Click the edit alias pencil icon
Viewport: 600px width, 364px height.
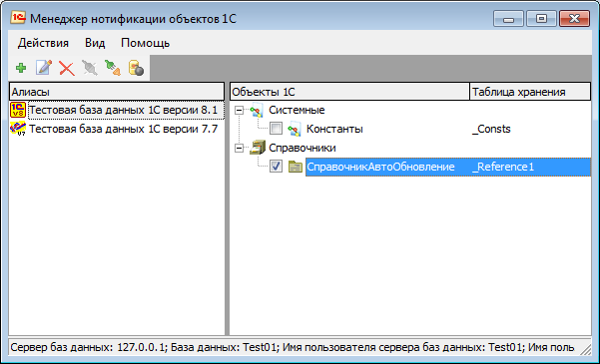coord(44,68)
